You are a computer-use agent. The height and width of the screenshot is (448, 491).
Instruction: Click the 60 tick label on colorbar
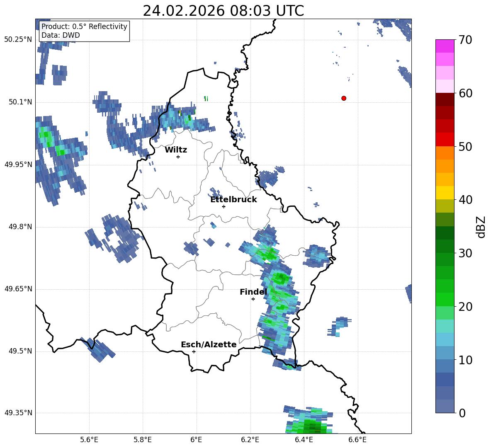(465, 93)
